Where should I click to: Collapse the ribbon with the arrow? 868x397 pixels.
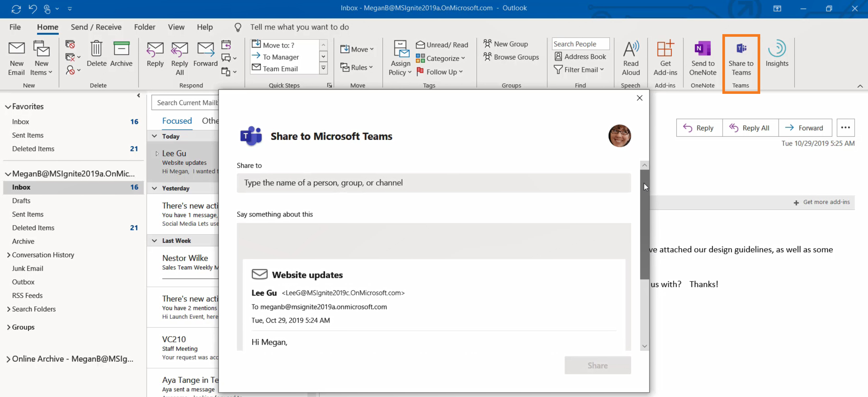click(x=860, y=86)
